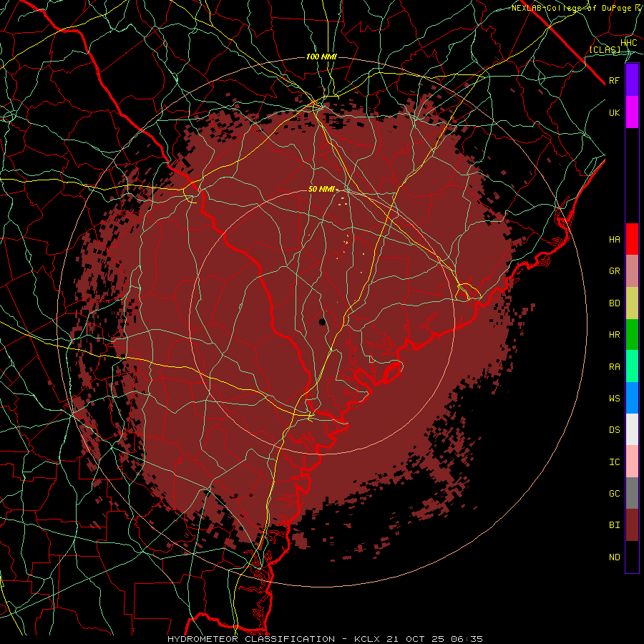Click the "ND" legend label
Viewport: 644px width, 644px height.
pos(615,557)
